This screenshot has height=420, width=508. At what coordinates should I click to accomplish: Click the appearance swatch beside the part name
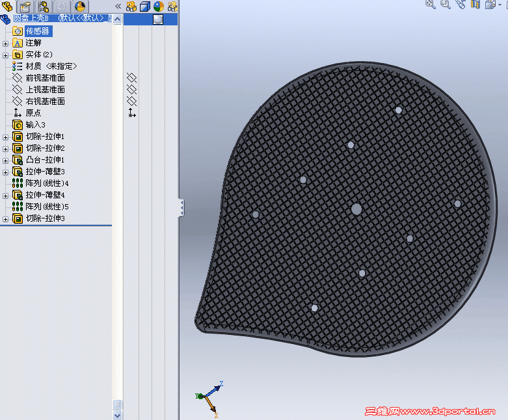[158, 20]
